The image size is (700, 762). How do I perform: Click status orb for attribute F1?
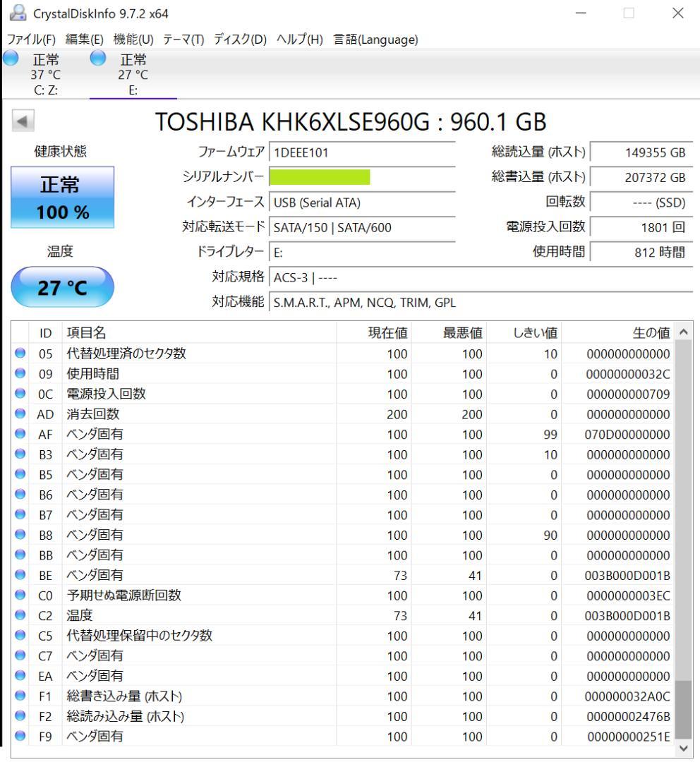(x=20, y=696)
